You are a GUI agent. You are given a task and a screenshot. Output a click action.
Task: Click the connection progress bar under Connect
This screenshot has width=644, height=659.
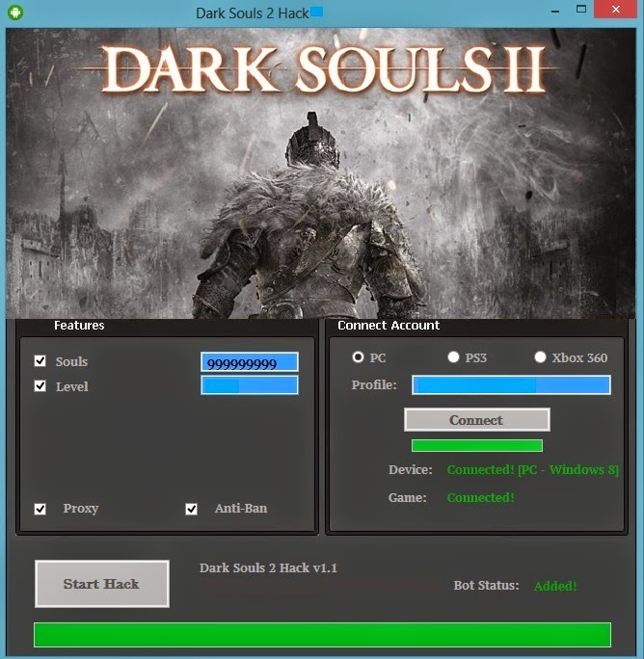477,445
